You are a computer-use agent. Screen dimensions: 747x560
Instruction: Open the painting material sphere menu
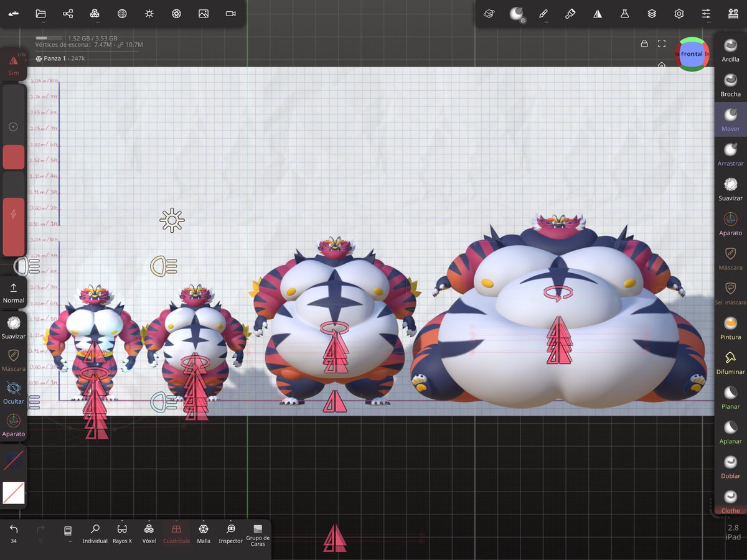[517, 14]
